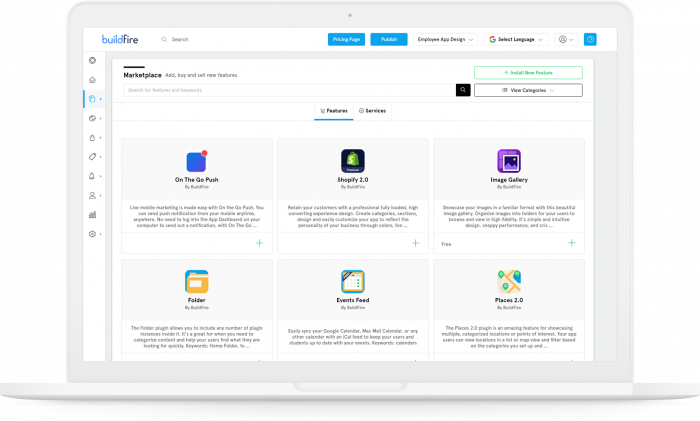The height and width of the screenshot is (421, 700).
Task: Click the Events Feed calendar icon
Action: point(353,281)
